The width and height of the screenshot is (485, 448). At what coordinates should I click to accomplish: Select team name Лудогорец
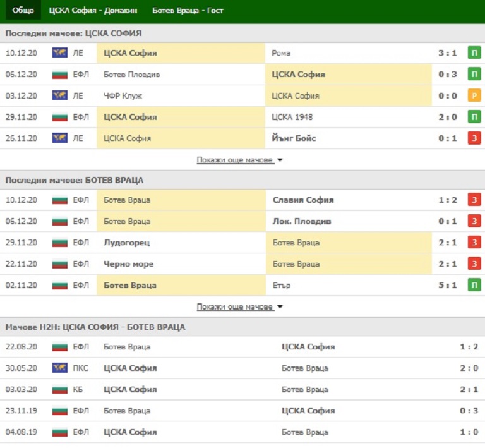[126, 243]
